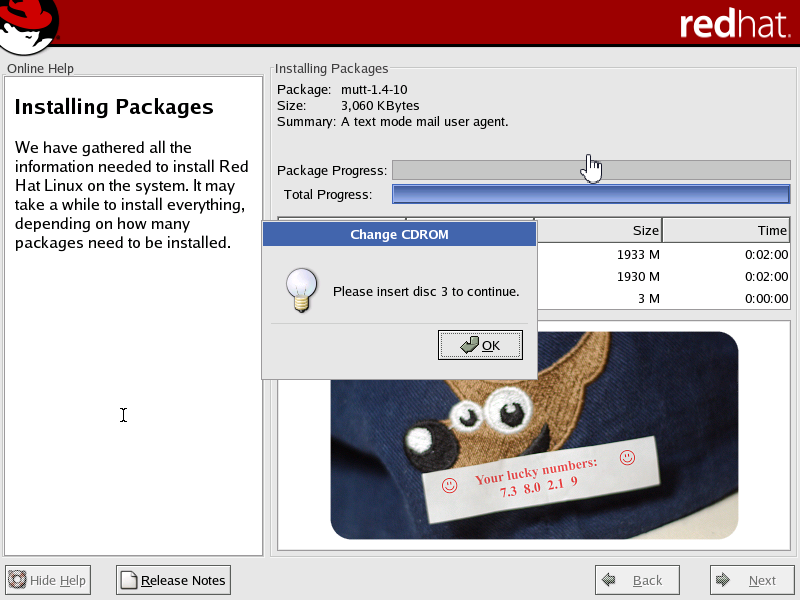Confirm the Change CDROM dialog with OK
The image size is (800, 600).
(480, 345)
